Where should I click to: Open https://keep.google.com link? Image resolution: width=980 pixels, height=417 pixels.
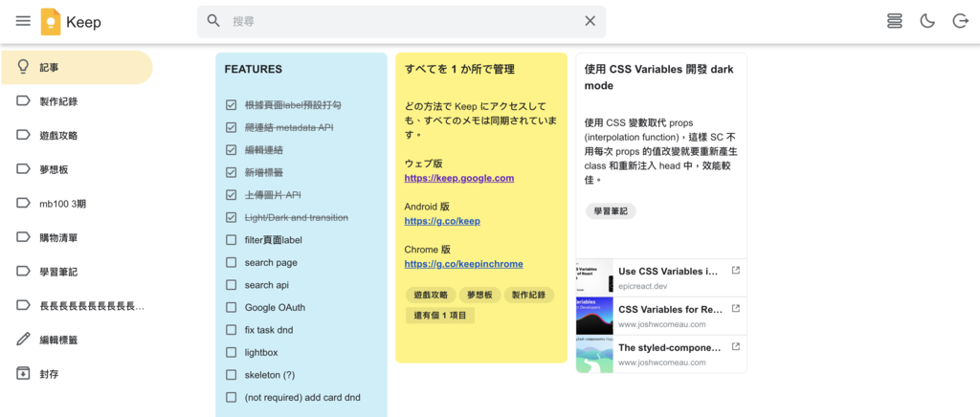click(458, 178)
